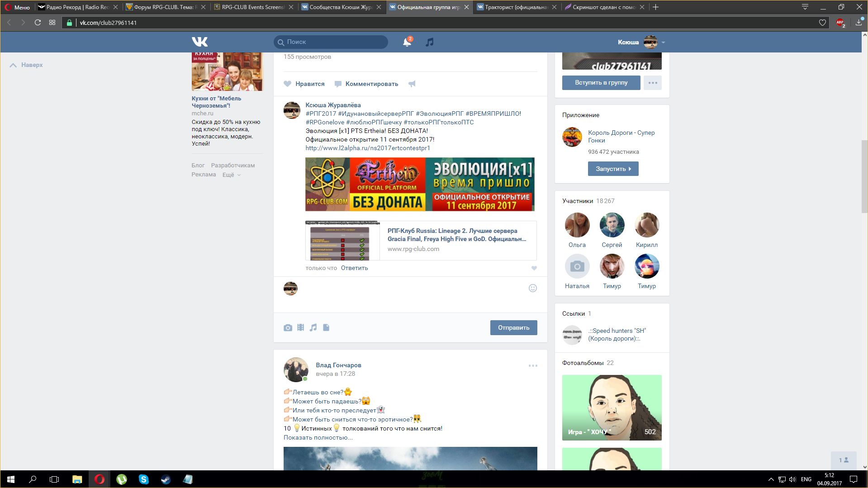Attach document with file icon
The width and height of the screenshot is (868, 488).
click(326, 327)
